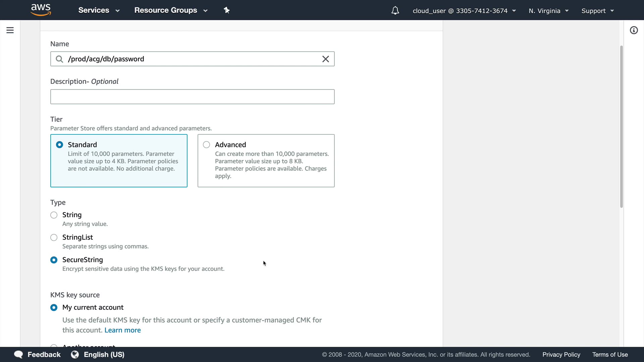Open the hamburger navigation menu
The width and height of the screenshot is (644, 362).
pos(10,30)
